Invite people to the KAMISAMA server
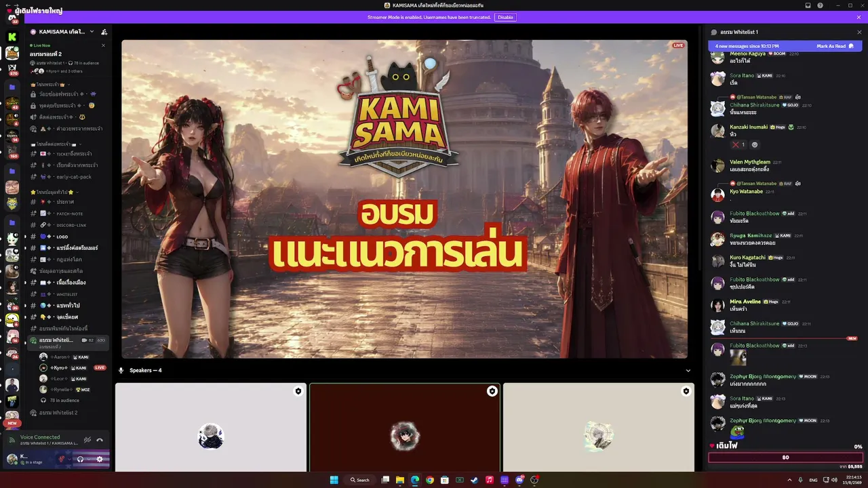 (x=104, y=32)
